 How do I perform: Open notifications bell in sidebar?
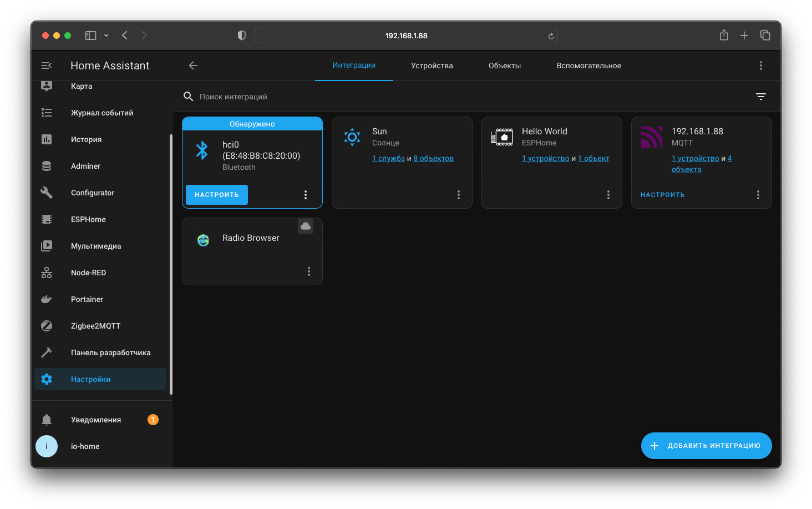coord(47,420)
